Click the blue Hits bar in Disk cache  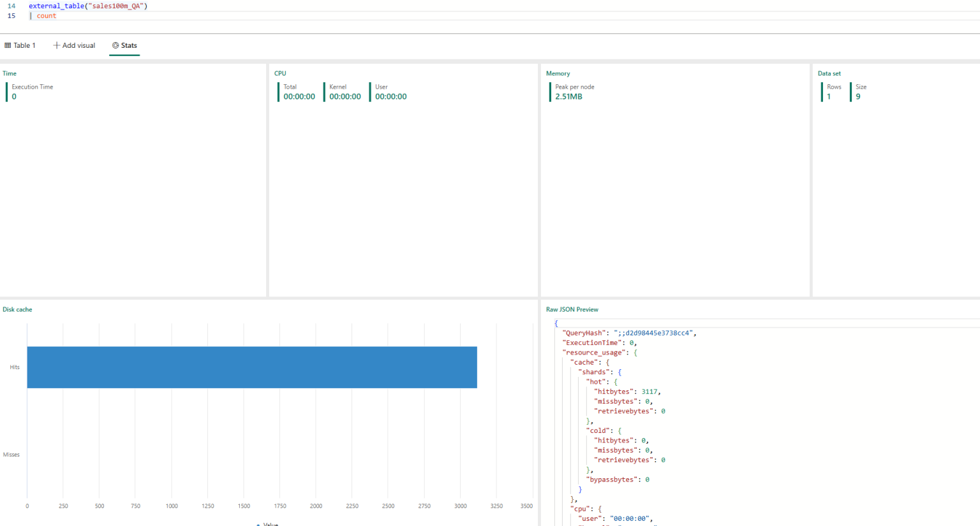252,367
